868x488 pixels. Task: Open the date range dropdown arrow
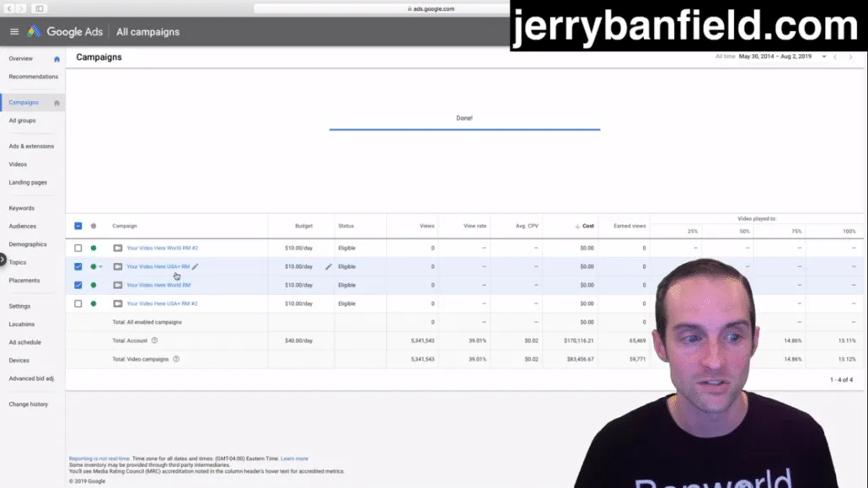tap(823, 56)
